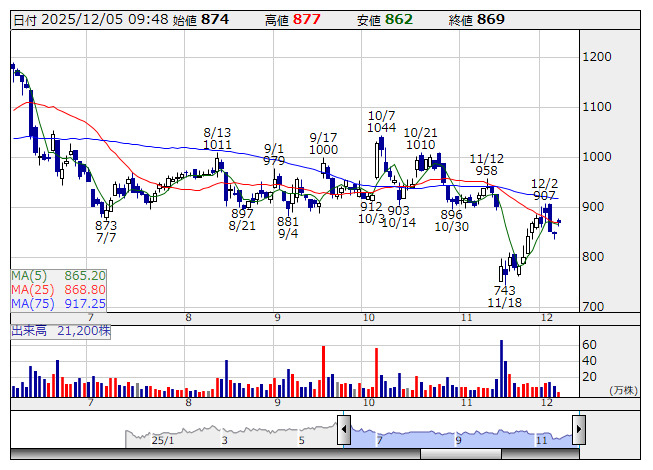The height and width of the screenshot is (470, 653).
Task: Click the 9/17 1000 peak annotation
Action: click(x=324, y=144)
